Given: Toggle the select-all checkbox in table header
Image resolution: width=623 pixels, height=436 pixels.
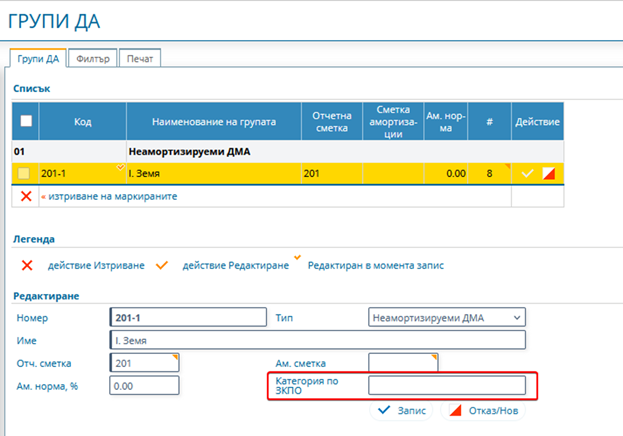Looking at the screenshot, I should (26, 121).
